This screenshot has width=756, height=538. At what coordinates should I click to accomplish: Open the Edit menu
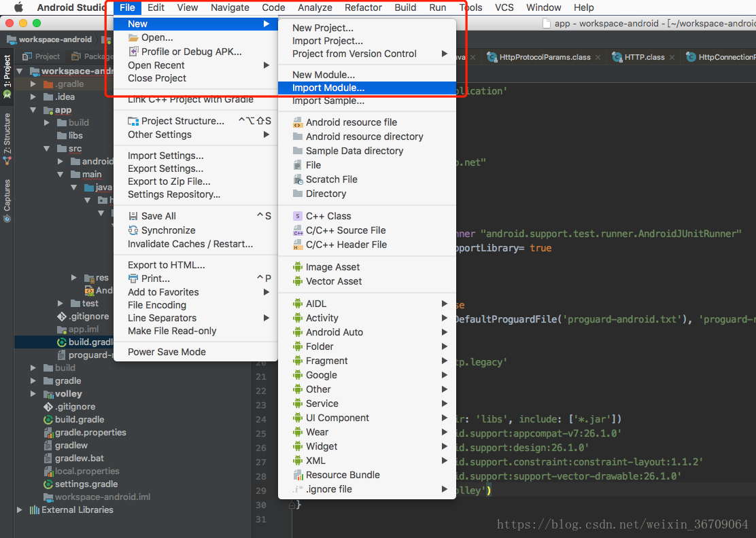click(156, 7)
